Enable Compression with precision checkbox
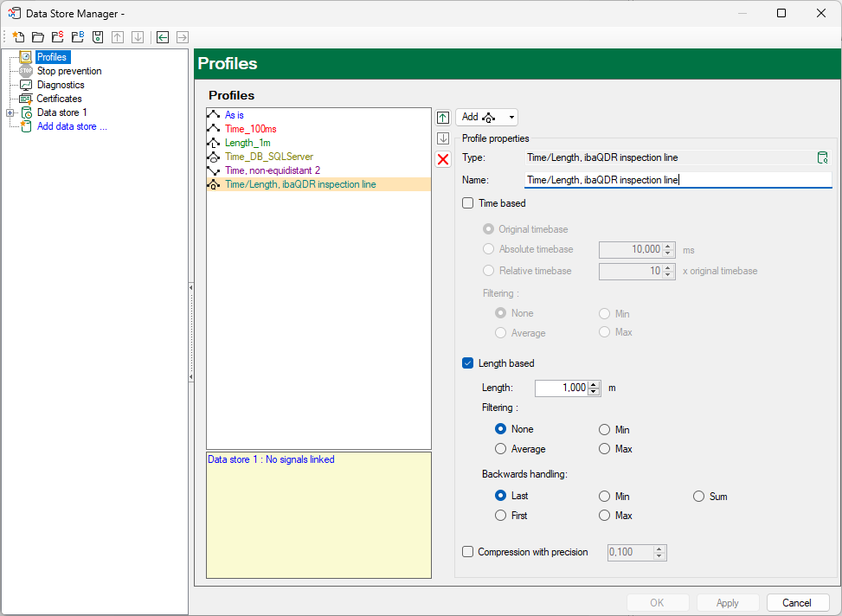842x616 pixels. (467, 552)
